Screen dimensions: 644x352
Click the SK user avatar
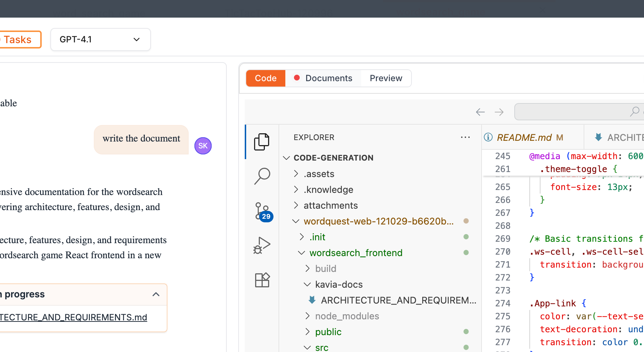(203, 146)
